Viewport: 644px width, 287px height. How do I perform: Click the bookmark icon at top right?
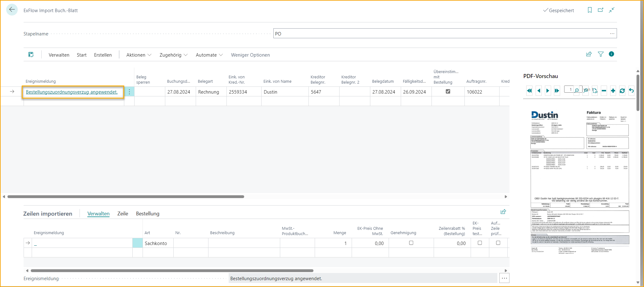click(589, 10)
